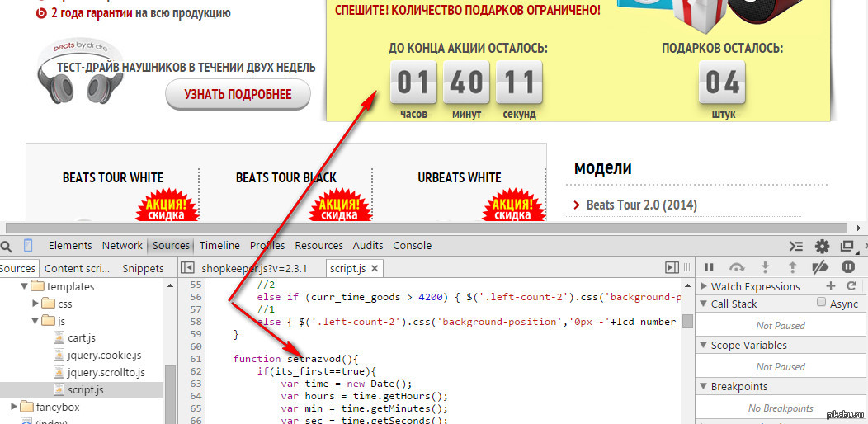Collapse the Breakpoints section
The height and width of the screenshot is (424, 868).
[704, 386]
